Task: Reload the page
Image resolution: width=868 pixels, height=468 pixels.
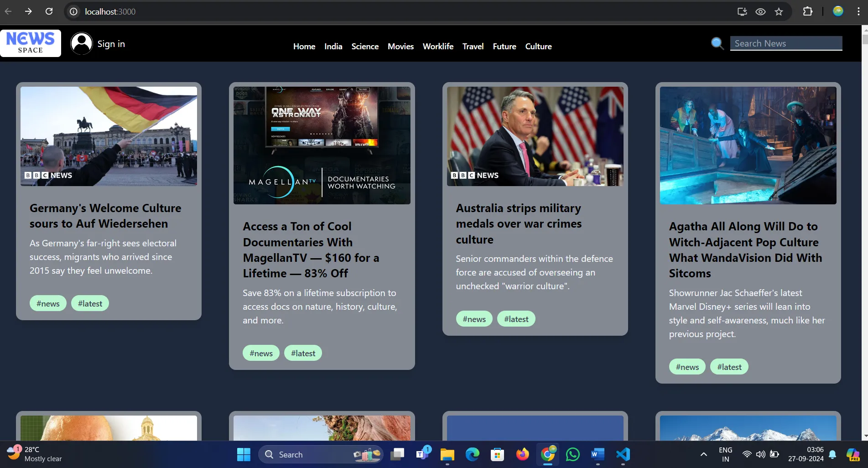Action: coord(49,11)
